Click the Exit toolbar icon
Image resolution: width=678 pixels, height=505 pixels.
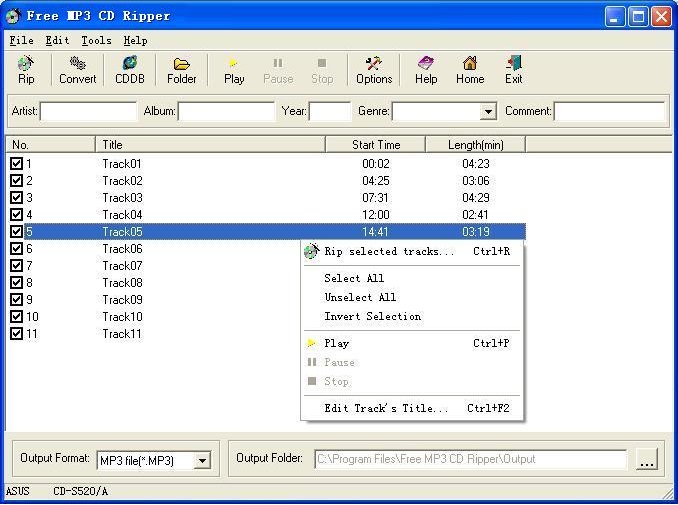[x=514, y=69]
